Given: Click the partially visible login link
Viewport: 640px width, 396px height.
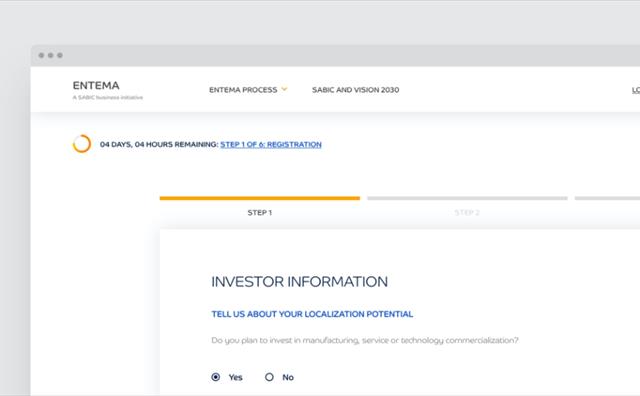Looking at the screenshot, I should (x=636, y=90).
